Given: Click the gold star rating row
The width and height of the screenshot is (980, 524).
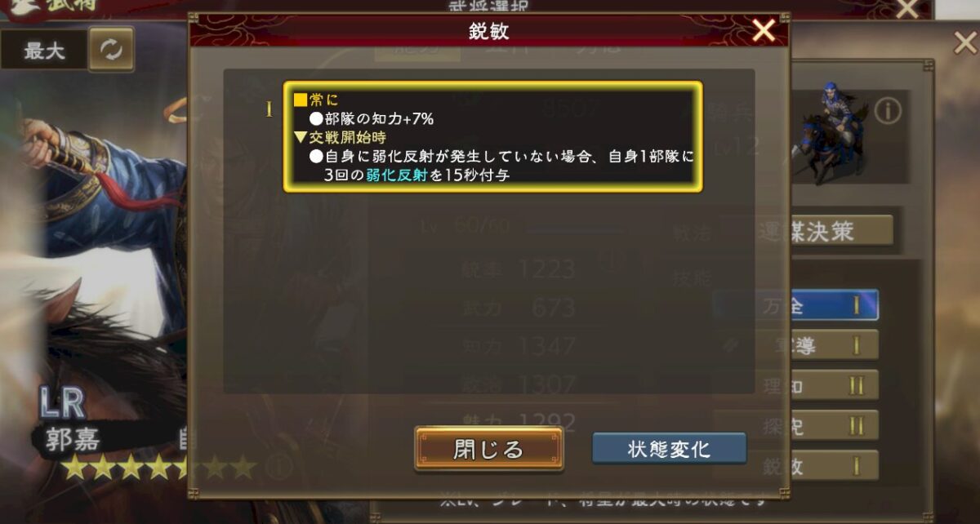Looking at the screenshot, I should 159,467.
